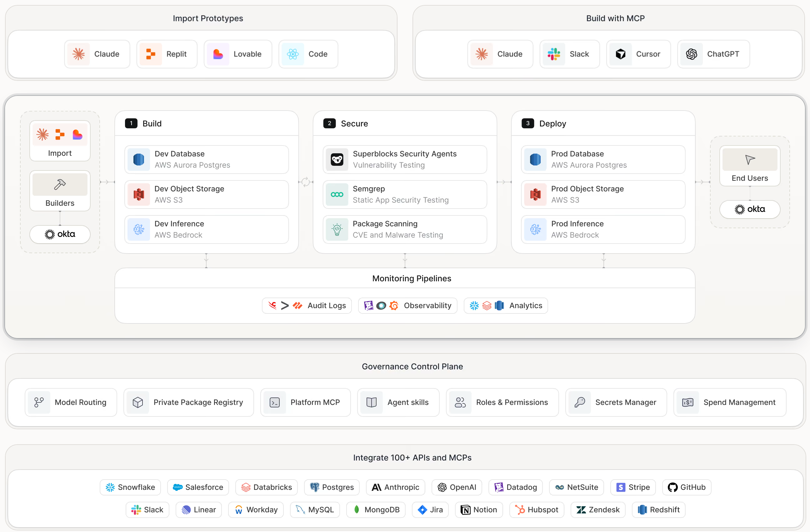Viewport: 810px width, 532px height.
Task: Choose the OpenAI integration chip
Action: pyautogui.click(x=457, y=487)
